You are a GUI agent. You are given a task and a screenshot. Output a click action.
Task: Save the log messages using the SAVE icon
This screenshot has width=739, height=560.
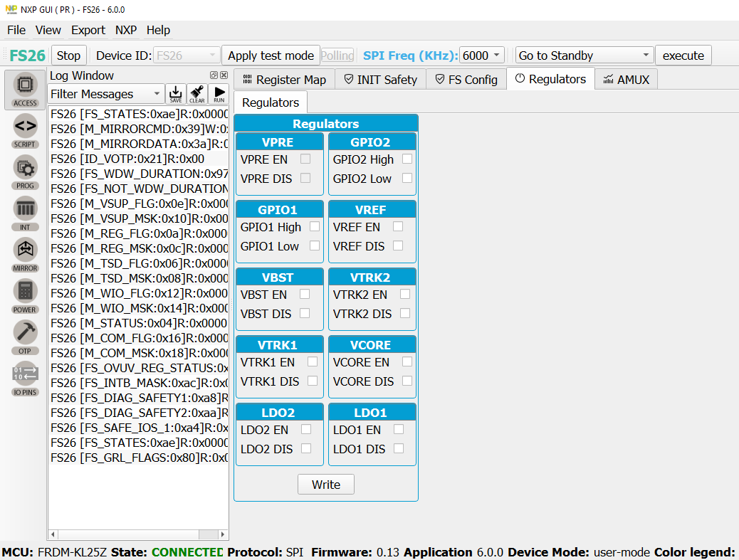coord(176,93)
